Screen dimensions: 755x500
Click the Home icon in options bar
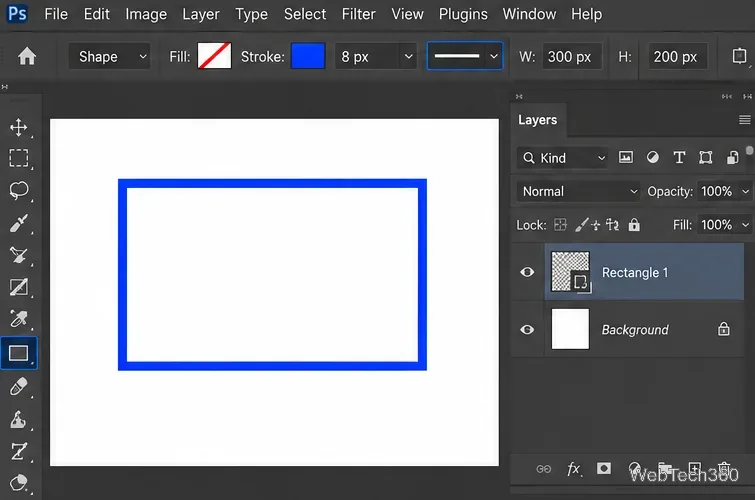27,56
